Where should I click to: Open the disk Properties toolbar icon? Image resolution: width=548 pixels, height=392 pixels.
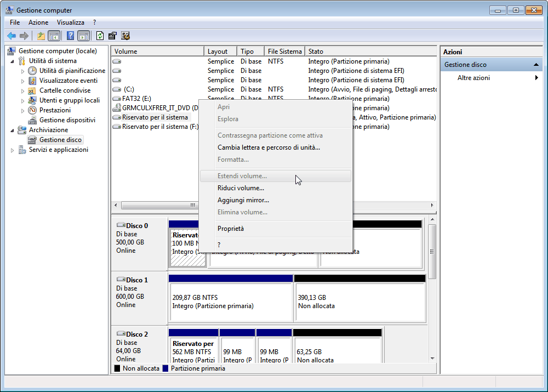pyautogui.click(x=112, y=36)
